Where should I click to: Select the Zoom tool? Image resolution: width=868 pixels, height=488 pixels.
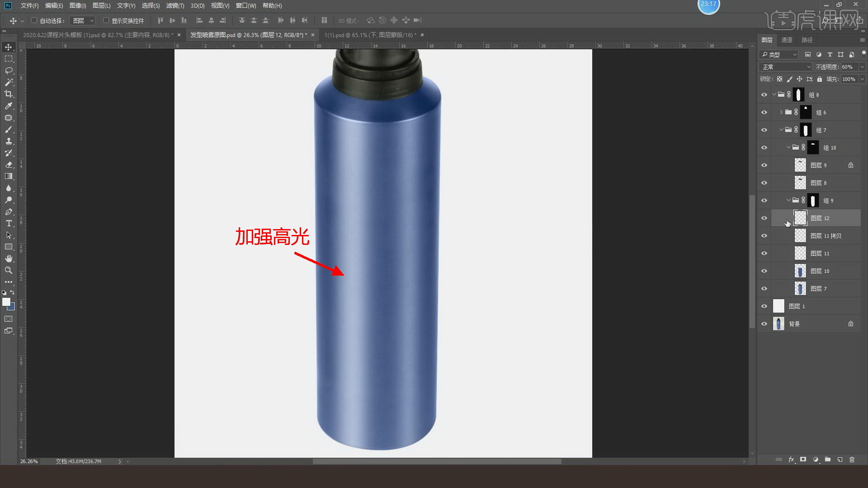coord(9,270)
